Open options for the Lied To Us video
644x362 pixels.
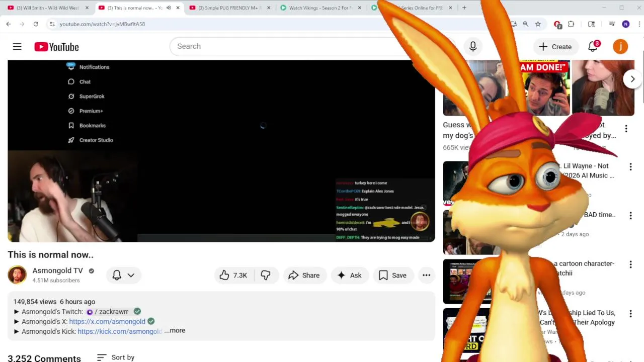(x=630, y=313)
